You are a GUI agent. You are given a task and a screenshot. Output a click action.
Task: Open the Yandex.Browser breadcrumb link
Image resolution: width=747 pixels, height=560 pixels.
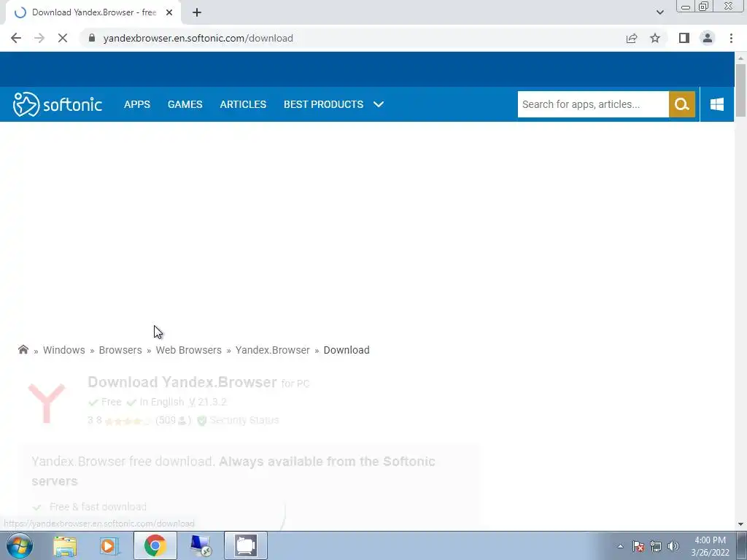(x=273, y=350)
